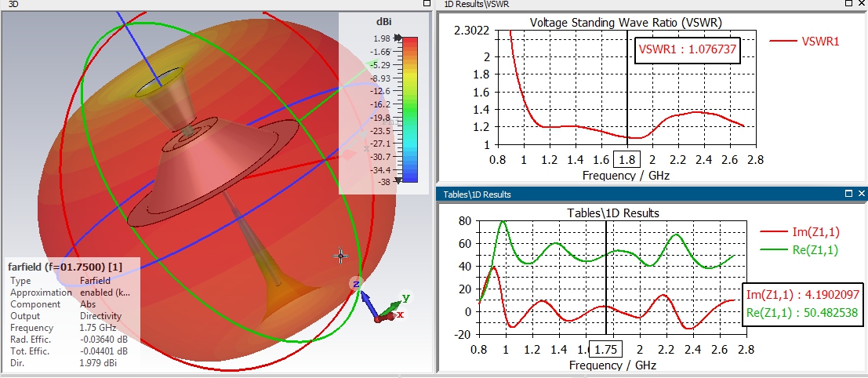Maximize the 1D Results\VSWR window

(x=849, y=3)
